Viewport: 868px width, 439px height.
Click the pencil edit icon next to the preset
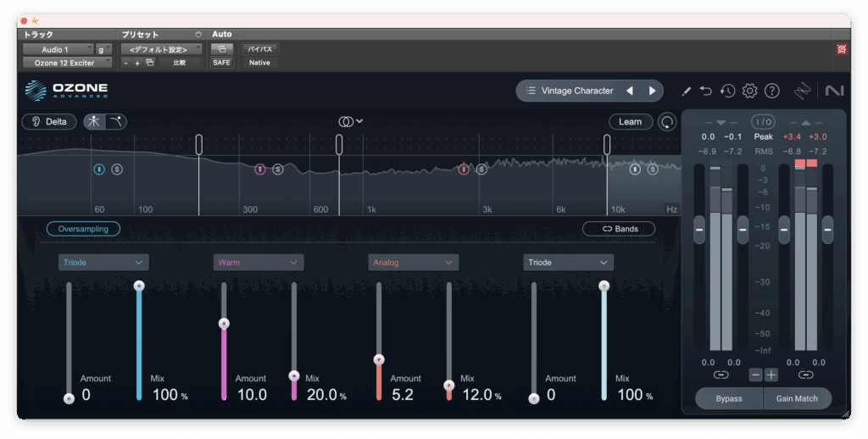[x=686, y=91]
